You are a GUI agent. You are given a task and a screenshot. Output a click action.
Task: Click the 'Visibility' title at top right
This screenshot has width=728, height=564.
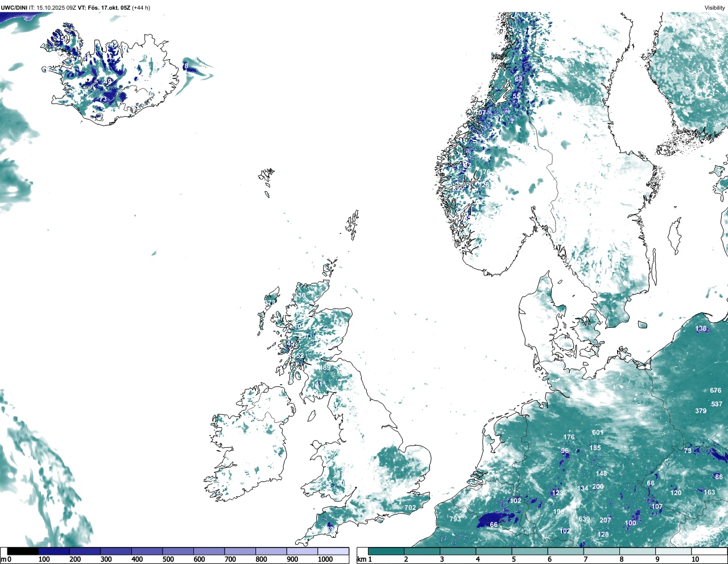715,7
